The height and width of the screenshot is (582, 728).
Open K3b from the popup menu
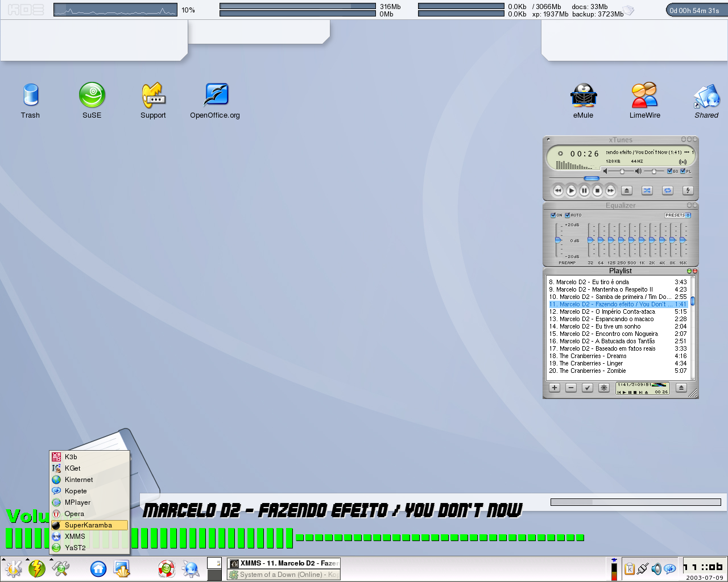pyautogui.click(x=89, y=457)
